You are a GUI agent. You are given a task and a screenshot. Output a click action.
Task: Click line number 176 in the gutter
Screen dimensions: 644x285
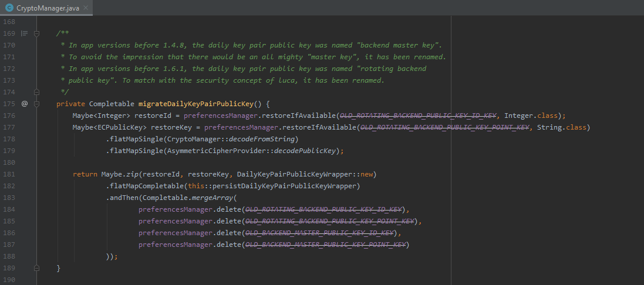click(8, 115)
